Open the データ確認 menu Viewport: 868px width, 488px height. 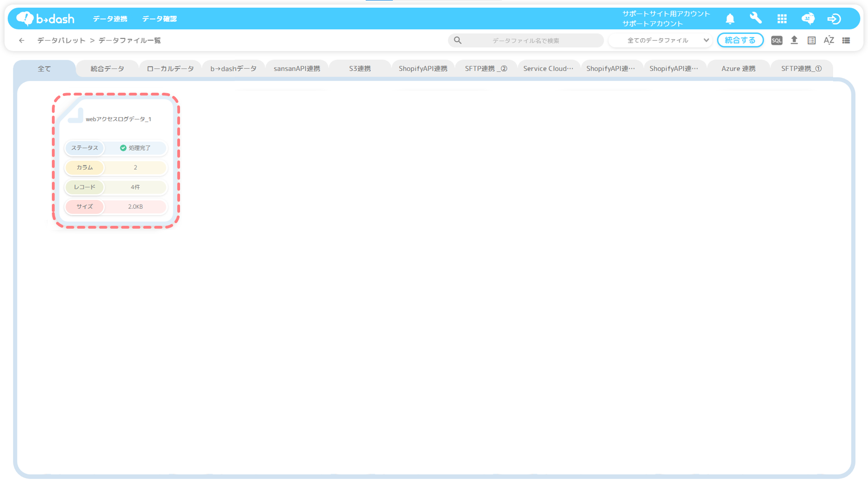pos(159,19)
